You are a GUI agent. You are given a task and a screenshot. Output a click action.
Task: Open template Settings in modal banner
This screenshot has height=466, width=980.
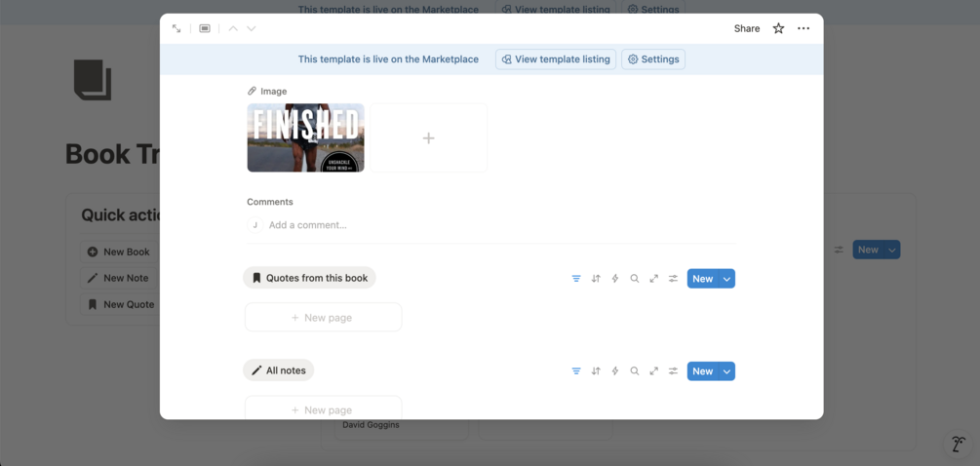click(x=653, y=59)
